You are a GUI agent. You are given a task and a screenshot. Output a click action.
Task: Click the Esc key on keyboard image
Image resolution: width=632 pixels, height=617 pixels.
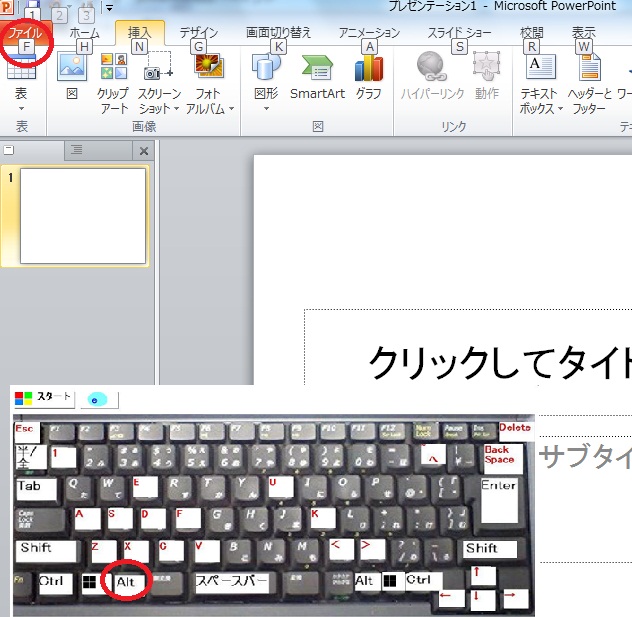pyautogui.click(x=27, y=432)
